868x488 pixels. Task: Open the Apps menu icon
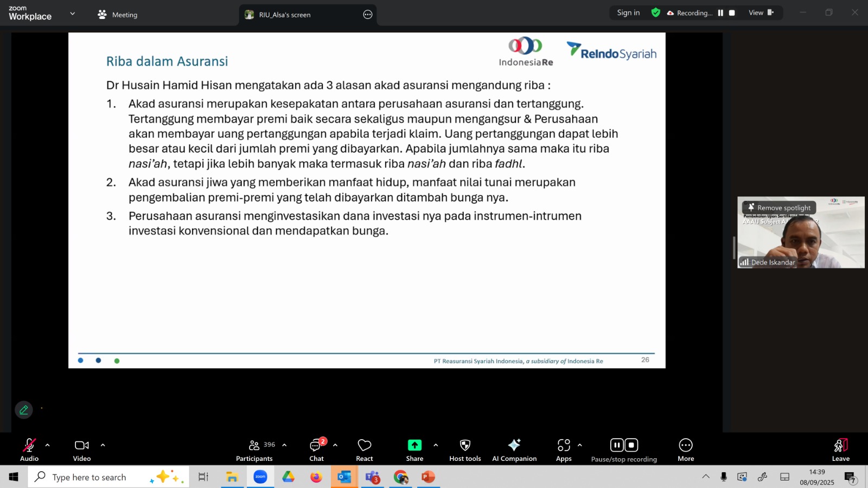coord(564,450)
